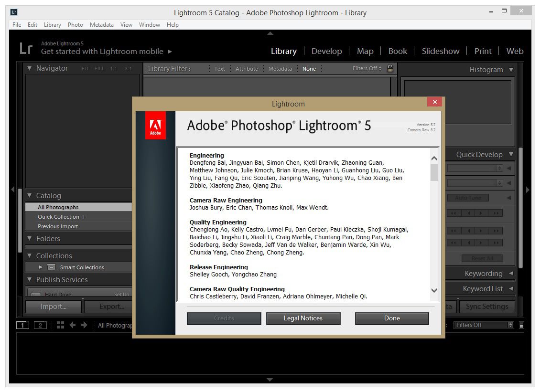This screenshot has width=540, height=392.
Task: Add to Quick Collection plus sign
Action: [84, 217]
